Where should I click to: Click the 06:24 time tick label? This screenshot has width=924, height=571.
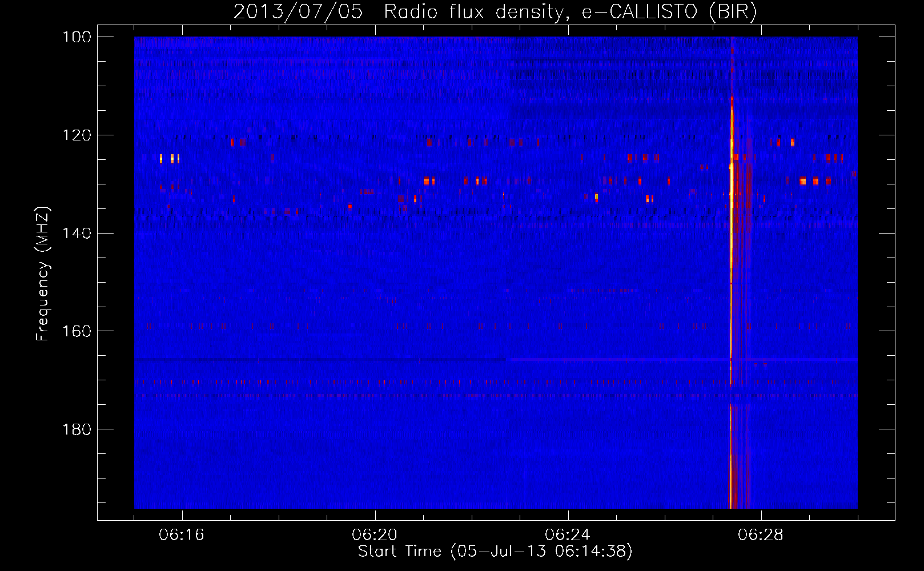coord(568,534)
